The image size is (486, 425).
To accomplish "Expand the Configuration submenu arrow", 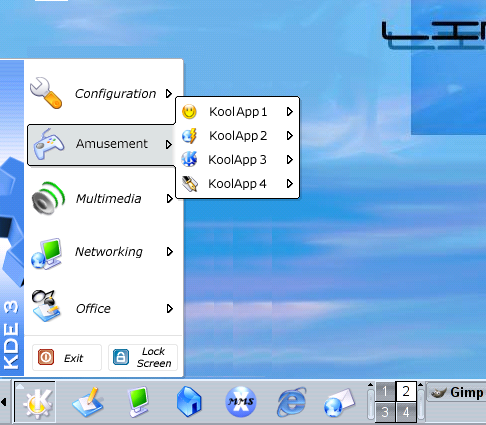I will click(169, 94).
